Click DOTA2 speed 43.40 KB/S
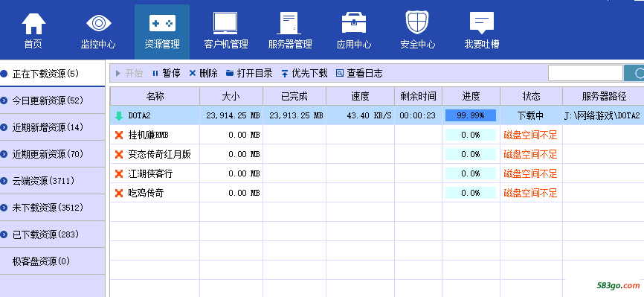 click(370, 115)
